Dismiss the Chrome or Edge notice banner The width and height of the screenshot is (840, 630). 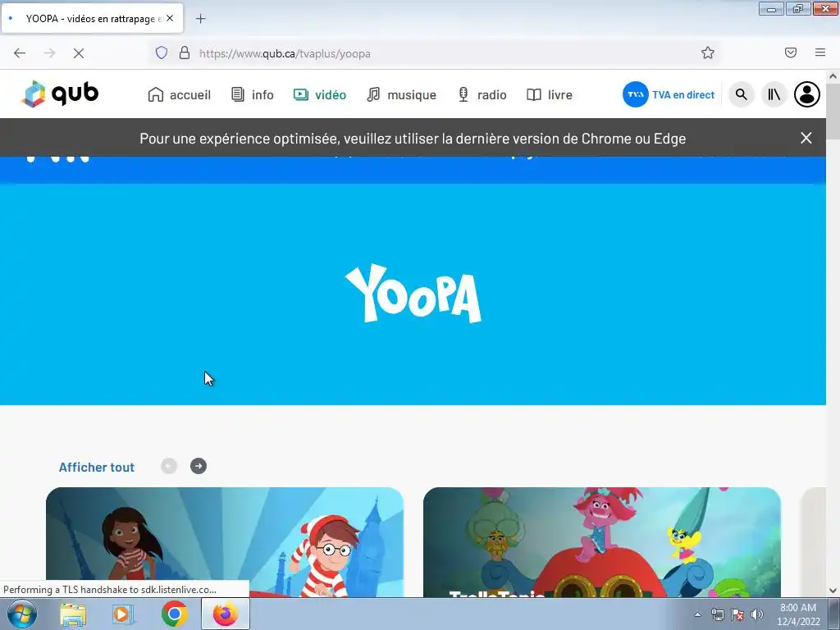tap(806, 138)
